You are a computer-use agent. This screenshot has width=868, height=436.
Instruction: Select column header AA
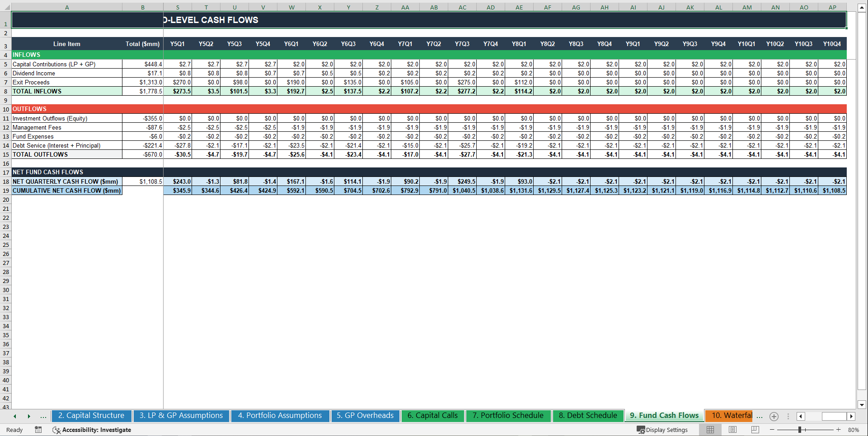pos(405,7)
